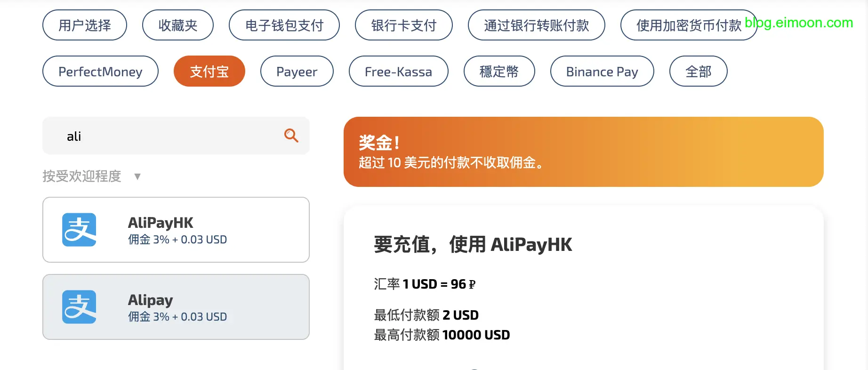The width and height of the screenshot is (868, 370).
Task: Pick the Binance Pay filter
Action: pyautogui.click(x=602, y=72)
